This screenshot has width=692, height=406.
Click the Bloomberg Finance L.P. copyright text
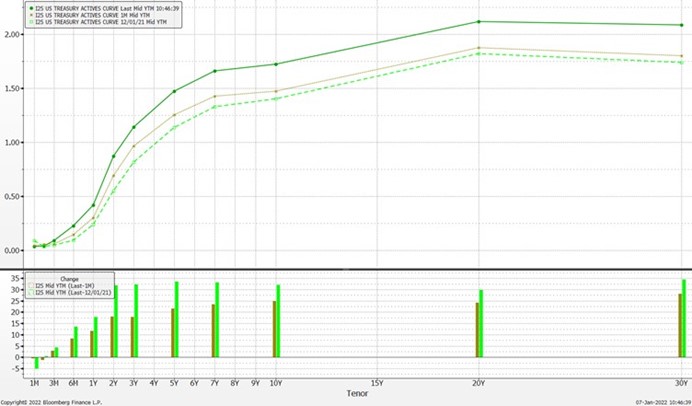click(50, 401)
